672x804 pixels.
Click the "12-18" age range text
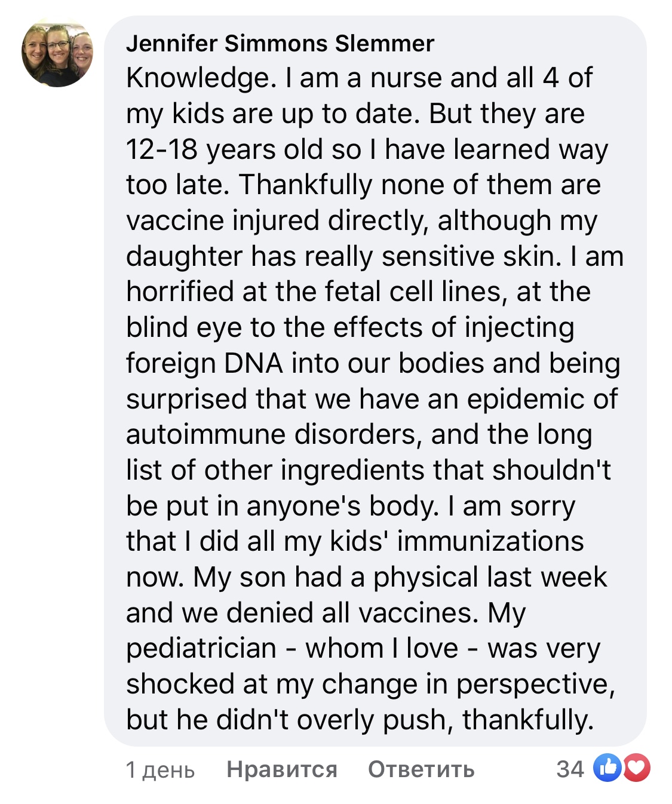coord(162,149)
